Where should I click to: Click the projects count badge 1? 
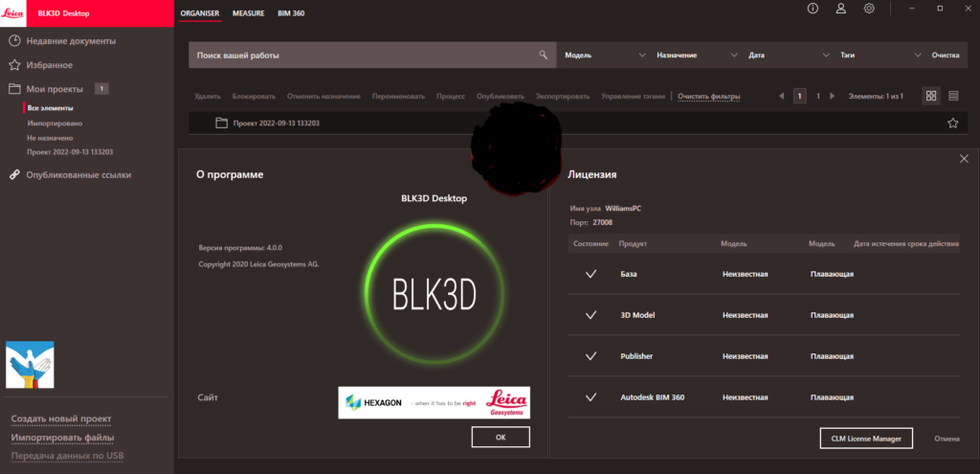101,89
